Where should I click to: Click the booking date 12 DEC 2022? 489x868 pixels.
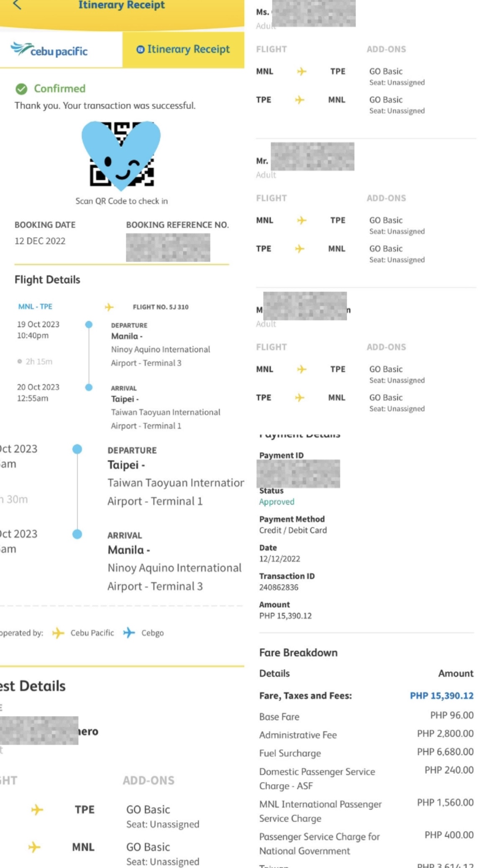[x=40, y=241]
